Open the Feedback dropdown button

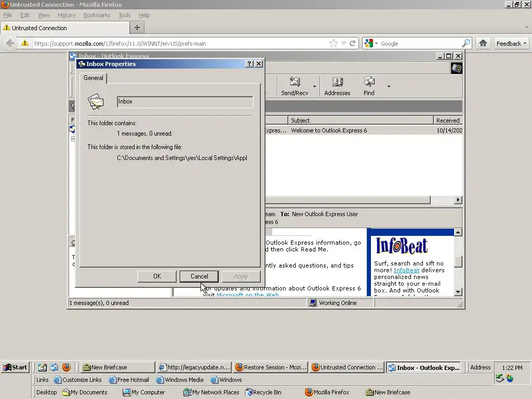511,44
